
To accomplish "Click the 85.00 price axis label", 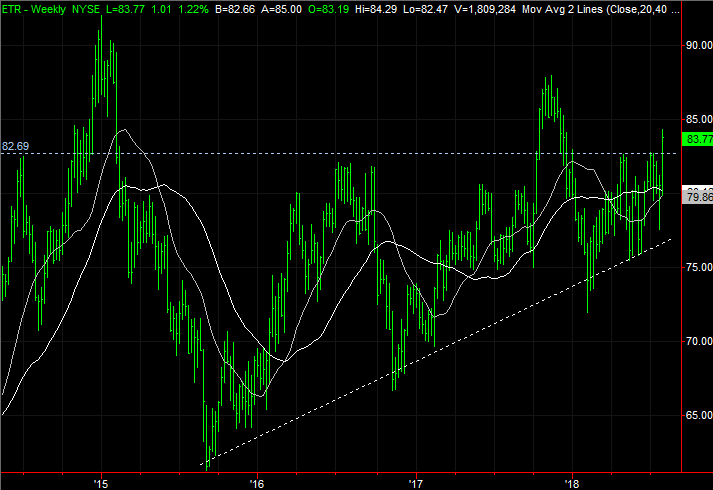I will (699, 120).
